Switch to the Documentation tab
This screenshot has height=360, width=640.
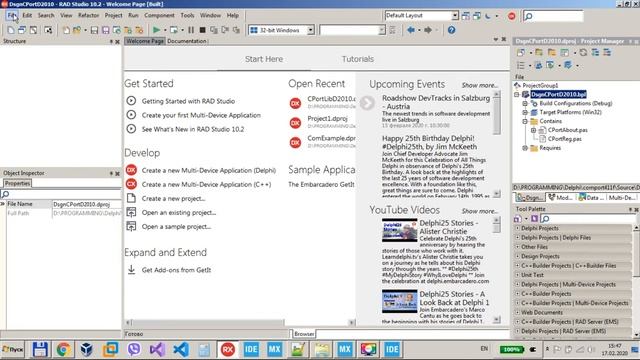pos(187,41)
